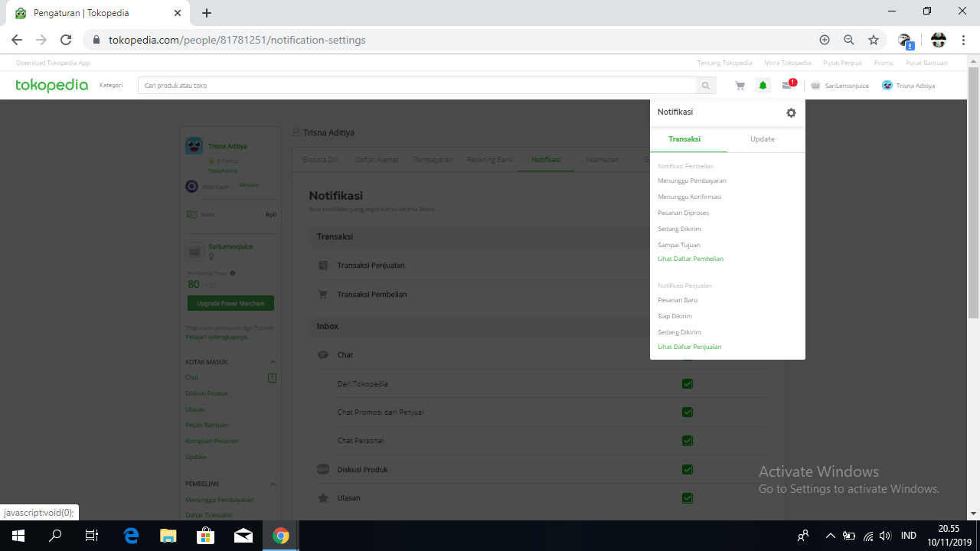Select Transaksi tab in Notifikasi popup
This screenshot has width=980, height=551.
[684, 139]
